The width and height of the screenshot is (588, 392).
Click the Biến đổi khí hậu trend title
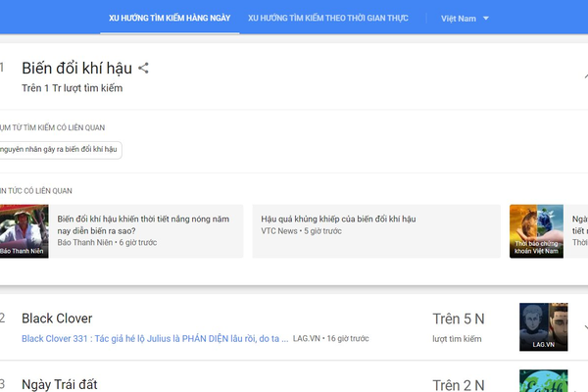pos(76,69)
